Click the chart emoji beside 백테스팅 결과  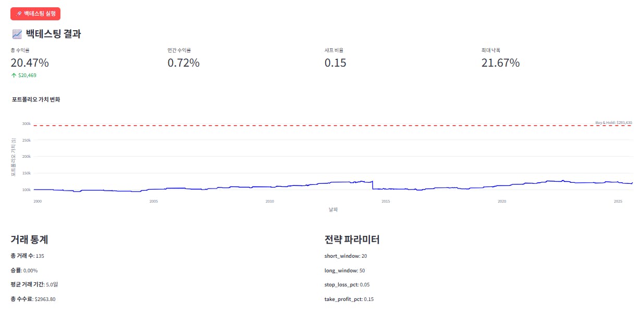click(17, 34)
